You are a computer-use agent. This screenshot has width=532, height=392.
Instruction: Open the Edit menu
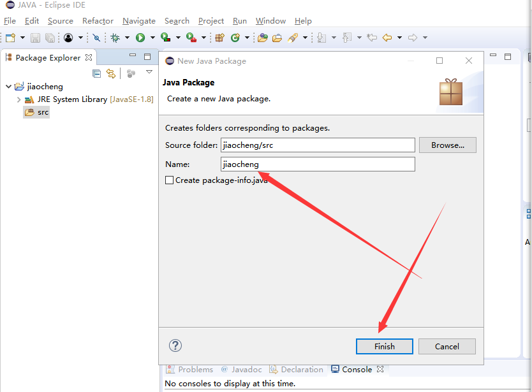tap(32, 21)
